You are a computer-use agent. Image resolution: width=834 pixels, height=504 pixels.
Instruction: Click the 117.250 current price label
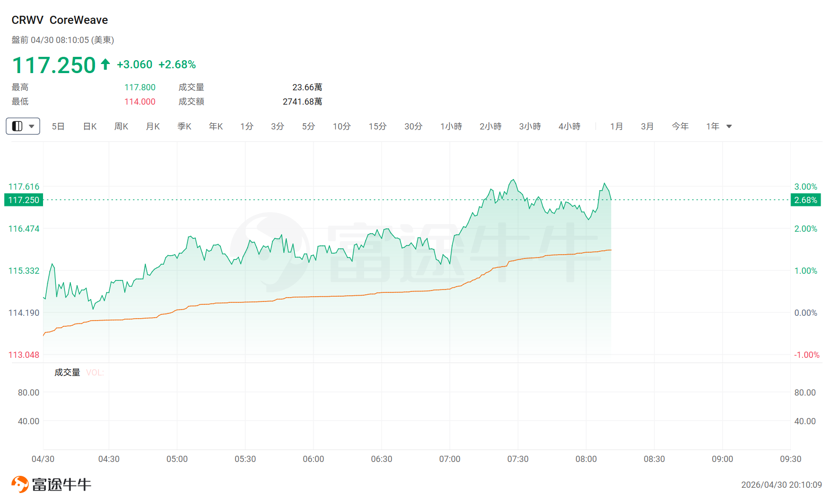click(x=24, y=200)
